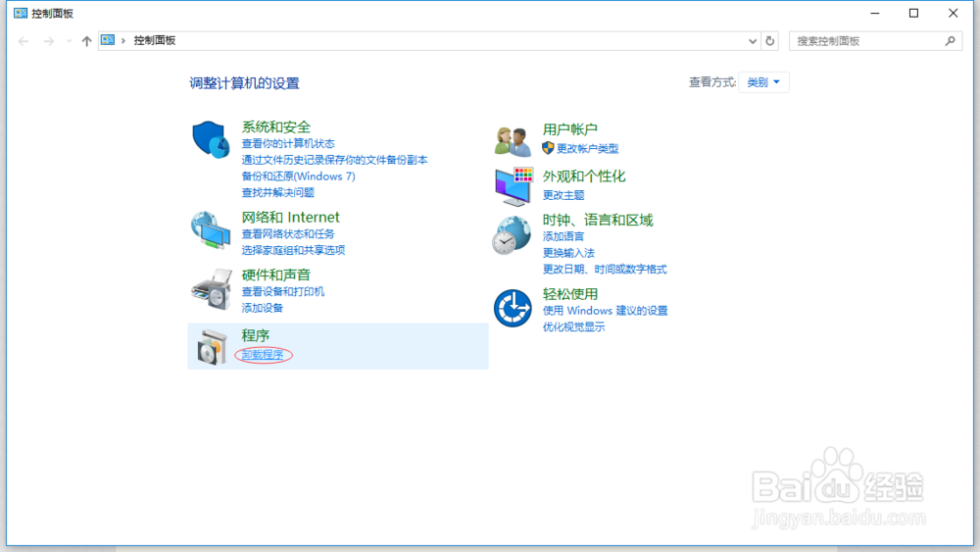The width and height of the screenshot is (980, 552).
Task: Open the Clock, Language and Region icon
Action: point(512,235)
